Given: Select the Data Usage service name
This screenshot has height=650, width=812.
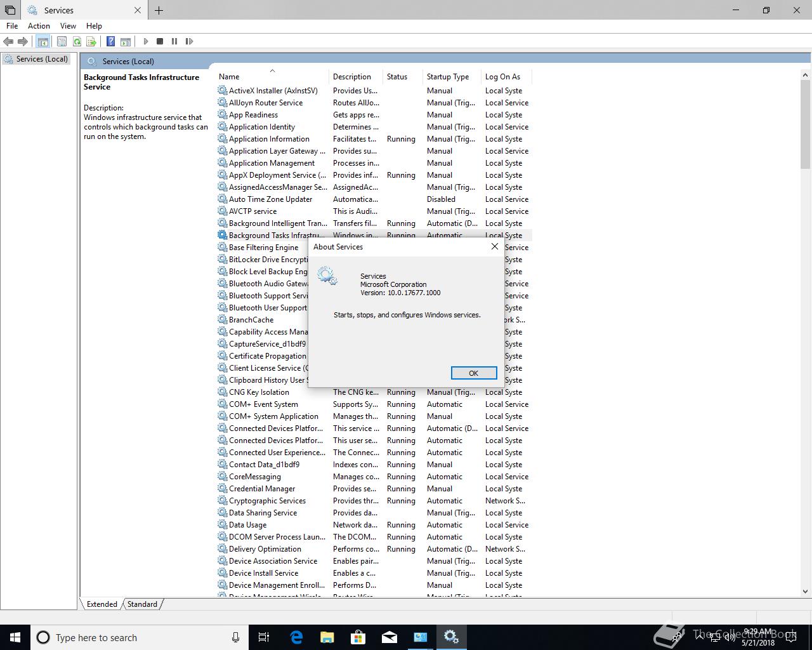Looking at the screenshot, I should click(x=247, y=525).
